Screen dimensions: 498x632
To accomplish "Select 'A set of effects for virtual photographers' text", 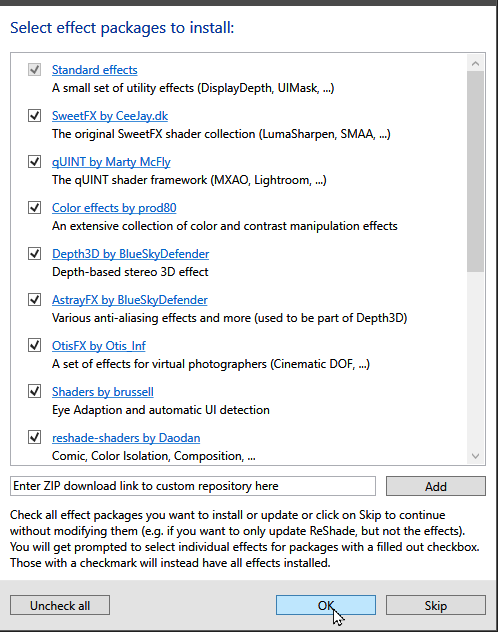I will tap(211, 364).
